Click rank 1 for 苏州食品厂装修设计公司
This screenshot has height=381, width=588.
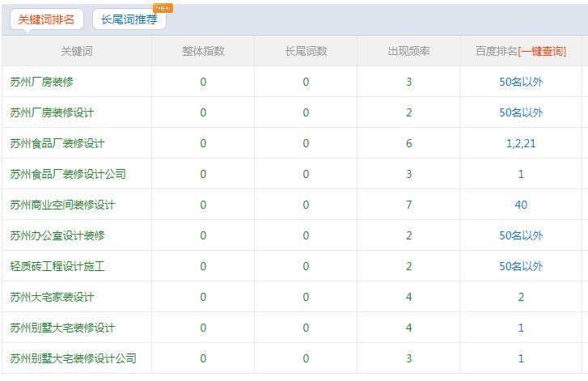(x=521, y=174)
